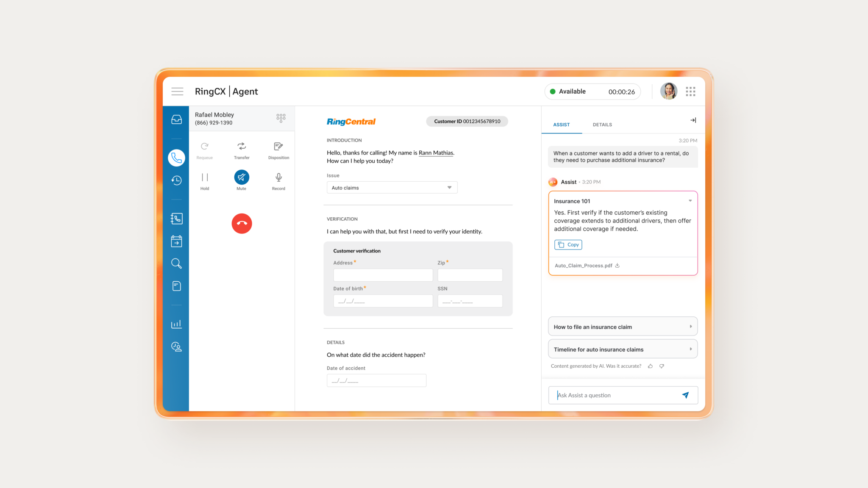Click the send arrow in the Assist box

pyautogui.click(x=685, y=395)
